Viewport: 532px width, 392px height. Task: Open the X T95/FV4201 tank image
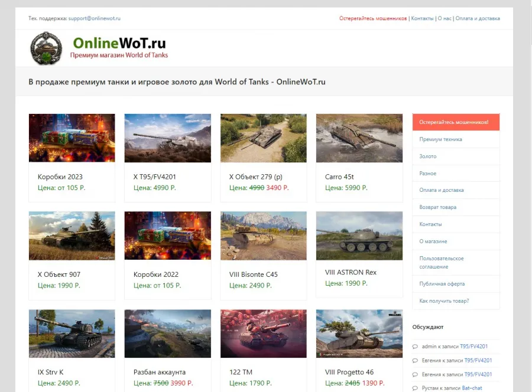point(168,138)
